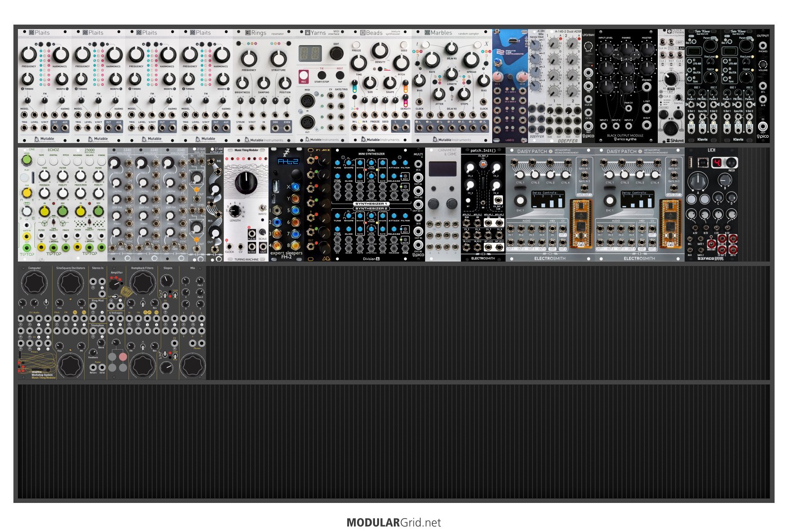The image size is (788, 532).
Task: Select the TAPE button on the ECHOZ module
Action: coord(42,161)
